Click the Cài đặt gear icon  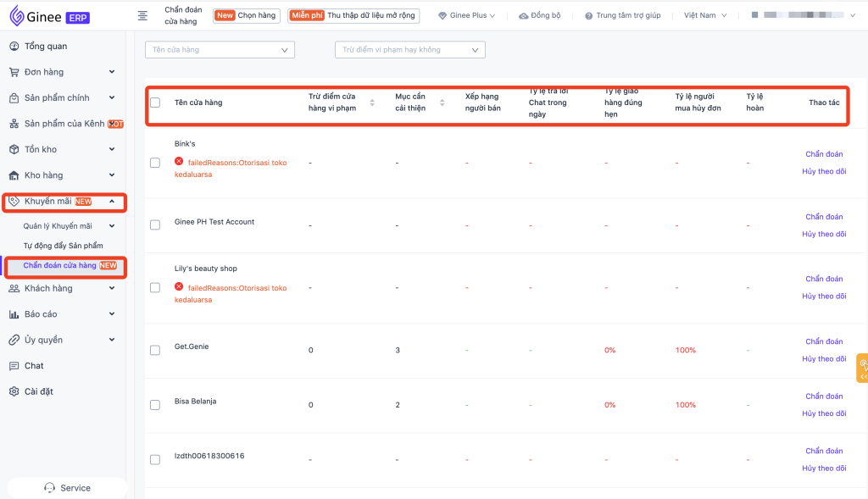[14, 391]
